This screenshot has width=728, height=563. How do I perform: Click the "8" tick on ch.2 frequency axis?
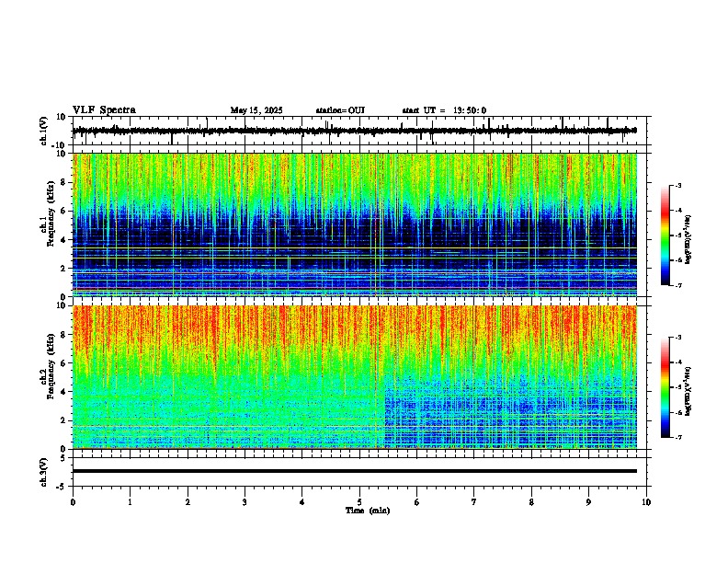coord(63,335)
